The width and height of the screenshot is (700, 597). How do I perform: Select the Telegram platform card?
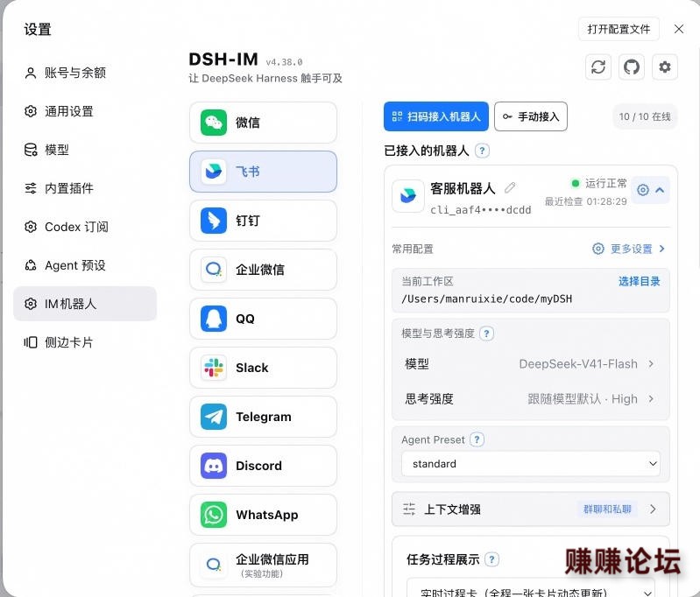click(x=263, y=417)
